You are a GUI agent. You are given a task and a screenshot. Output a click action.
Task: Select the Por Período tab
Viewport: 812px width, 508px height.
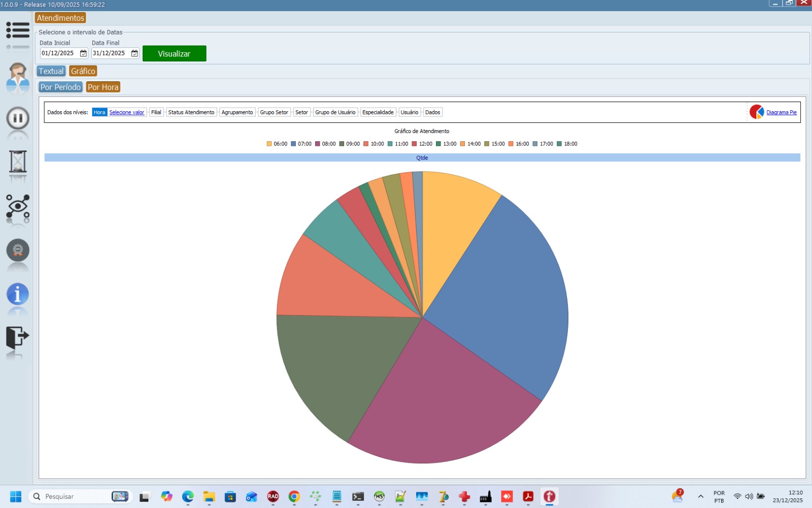60,87
